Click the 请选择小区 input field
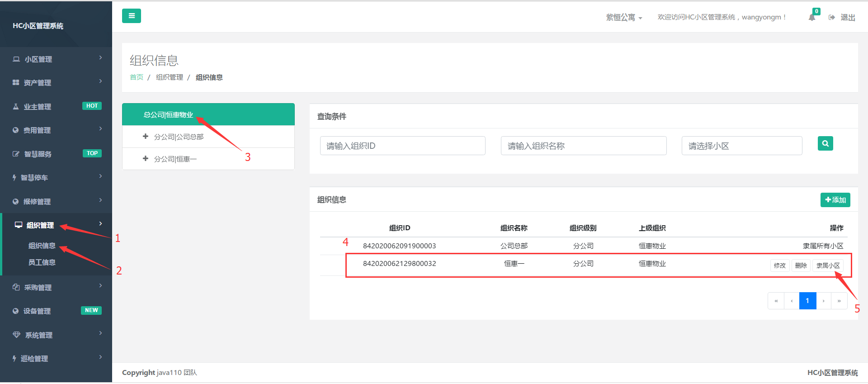Image resolution: width=868 pixels, height=384 pixels. pos(742,146)
